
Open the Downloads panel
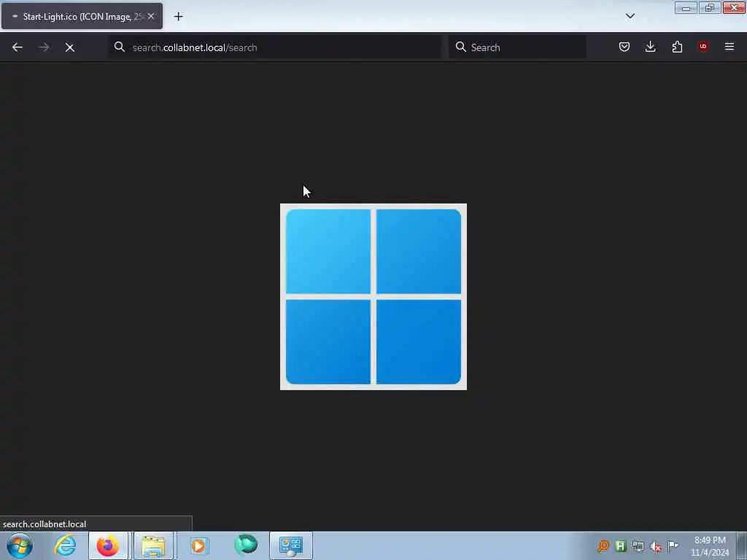650,47
